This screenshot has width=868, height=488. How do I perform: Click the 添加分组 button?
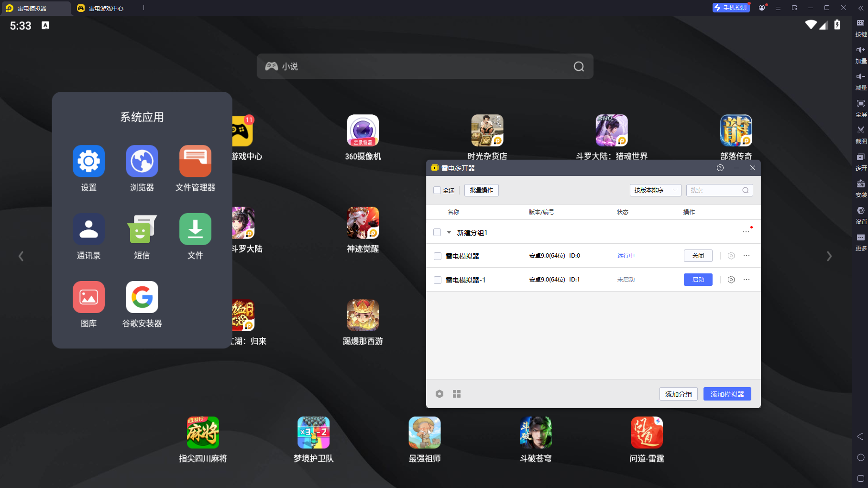point(679,394)
